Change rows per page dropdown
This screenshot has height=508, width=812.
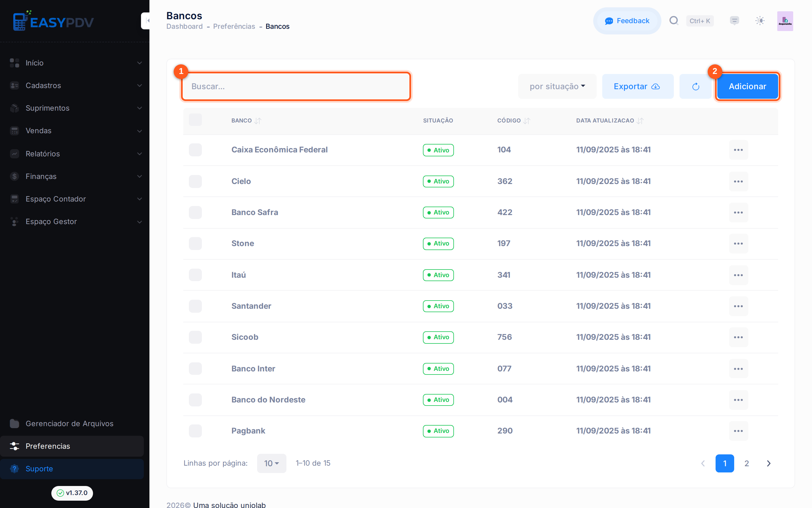[x=272, y=464]
